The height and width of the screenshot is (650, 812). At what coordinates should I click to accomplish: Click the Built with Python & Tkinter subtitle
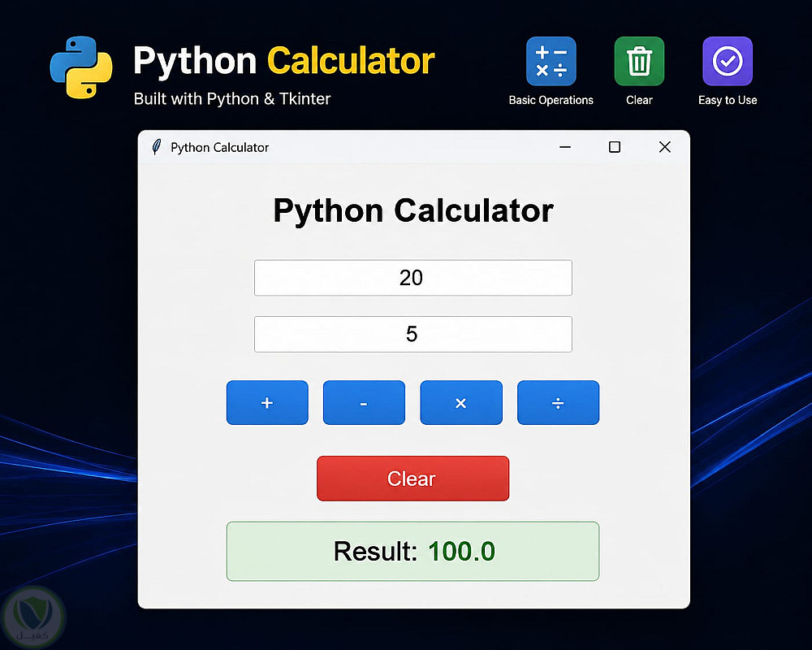tap(232, 99)
